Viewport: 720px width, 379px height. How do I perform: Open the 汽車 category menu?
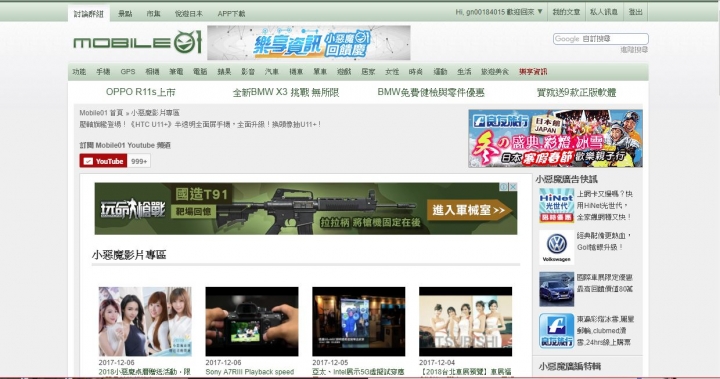click(x=272, y=72)
